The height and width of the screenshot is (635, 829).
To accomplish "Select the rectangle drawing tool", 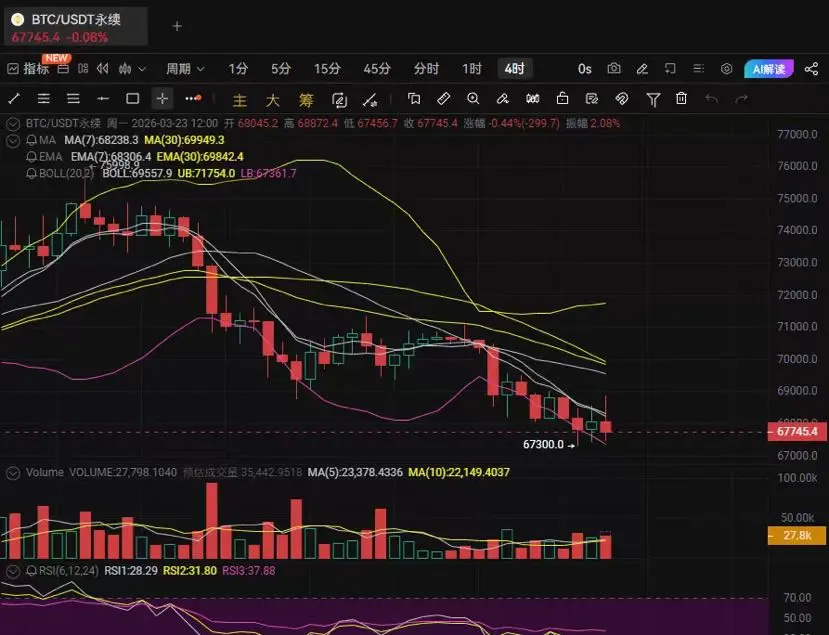I will [133, 99].
